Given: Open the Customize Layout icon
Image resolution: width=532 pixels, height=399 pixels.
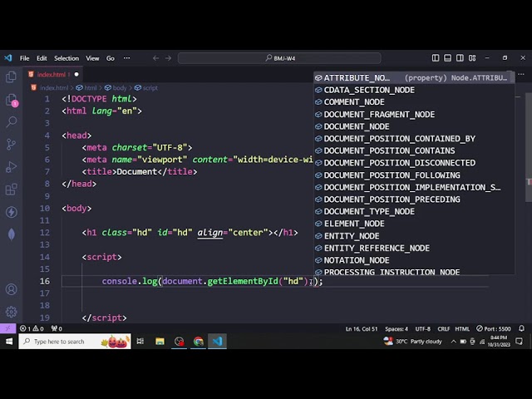Looking at the screenshot, I should tap(472, 58).
